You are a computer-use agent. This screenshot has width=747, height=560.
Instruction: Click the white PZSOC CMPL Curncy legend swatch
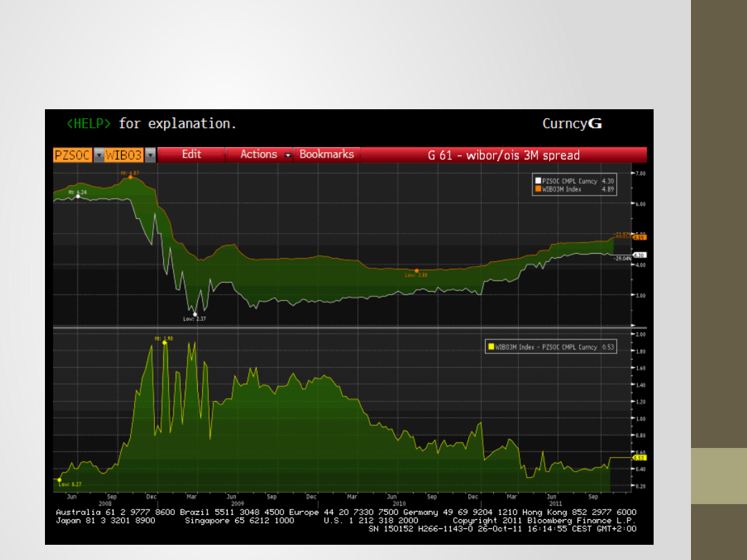tap(538, 181)
